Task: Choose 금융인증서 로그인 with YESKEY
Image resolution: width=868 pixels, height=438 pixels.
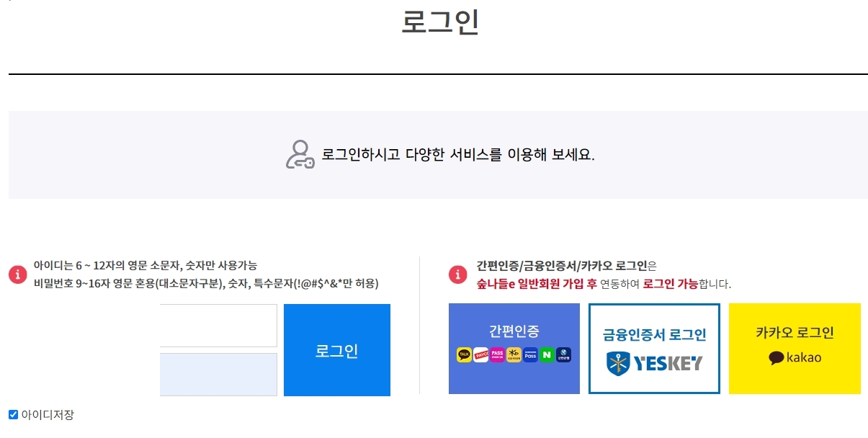Action: (x=654, y=349)
